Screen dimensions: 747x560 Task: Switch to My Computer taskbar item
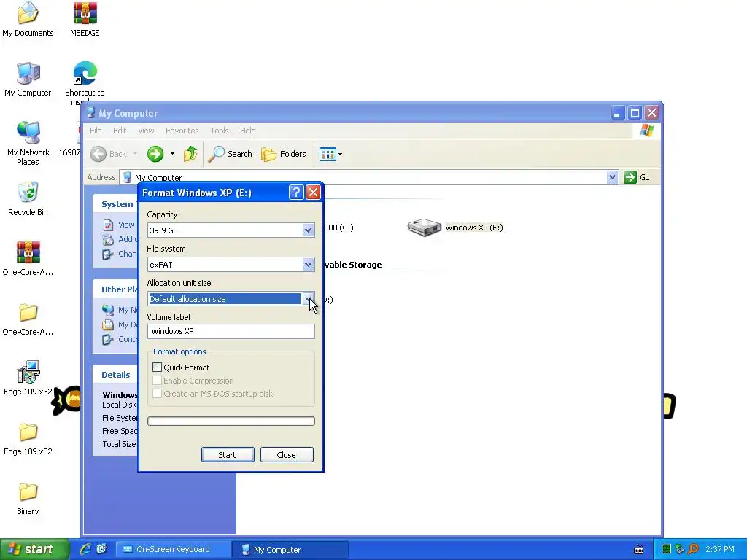[x=290, y=550]
